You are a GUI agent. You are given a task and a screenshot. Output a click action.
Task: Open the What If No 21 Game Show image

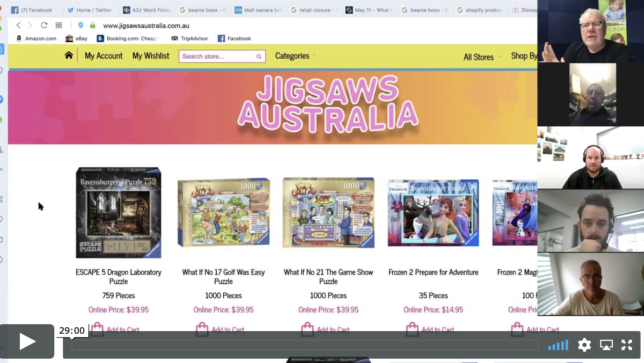coord(328,213)
